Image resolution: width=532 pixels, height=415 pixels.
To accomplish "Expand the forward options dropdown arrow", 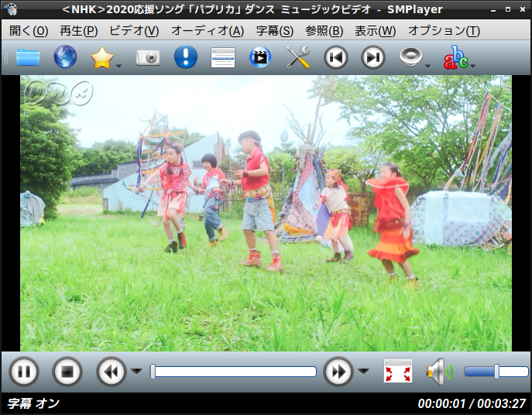I will point(363,372).
